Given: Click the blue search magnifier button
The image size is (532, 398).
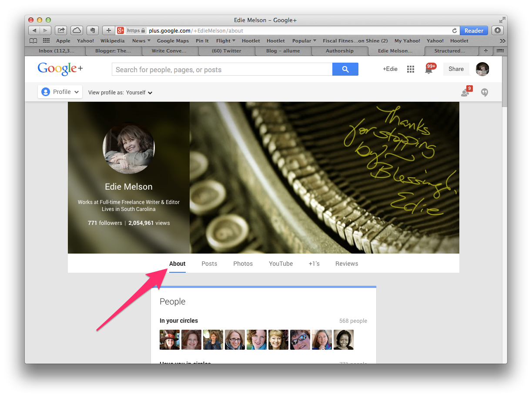Looking at the screenshot, I should [345, 69].
